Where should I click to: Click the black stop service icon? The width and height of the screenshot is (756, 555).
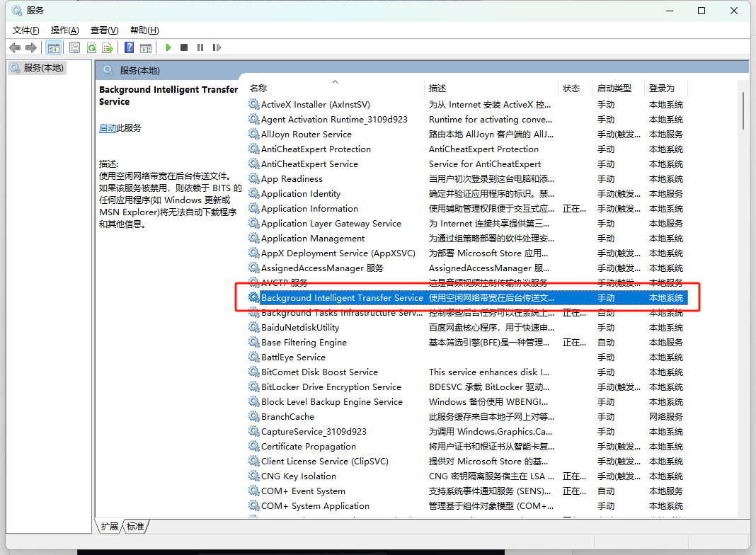tap(184, 47)
